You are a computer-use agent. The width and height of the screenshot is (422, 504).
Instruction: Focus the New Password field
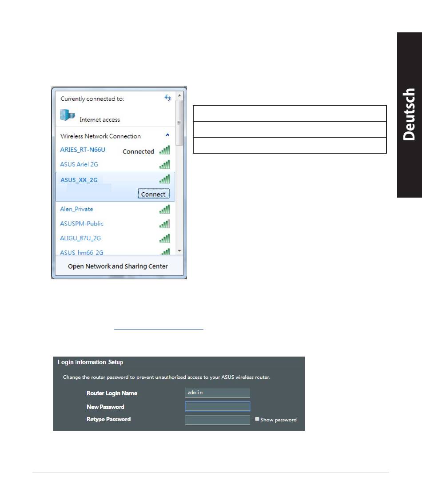[217, 407]
